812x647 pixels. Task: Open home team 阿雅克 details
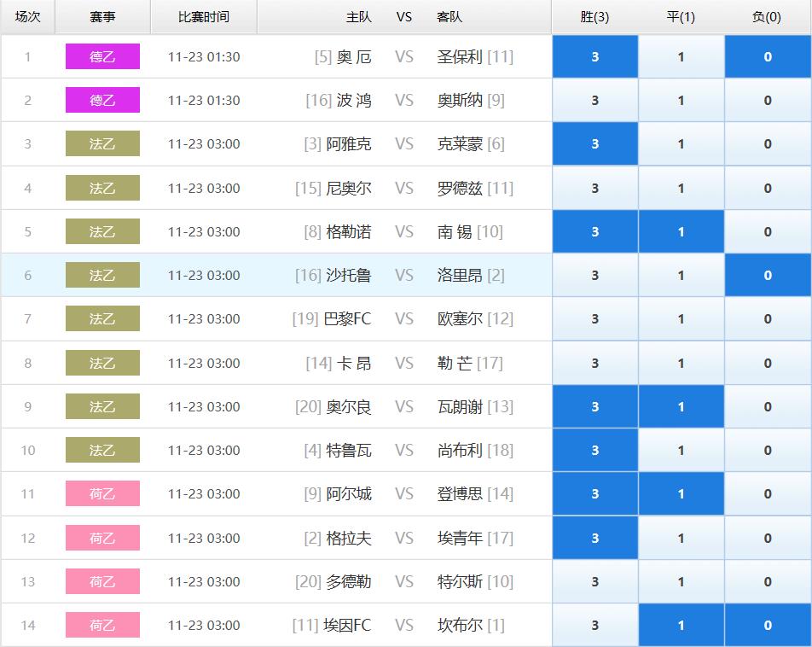[349, 143]
